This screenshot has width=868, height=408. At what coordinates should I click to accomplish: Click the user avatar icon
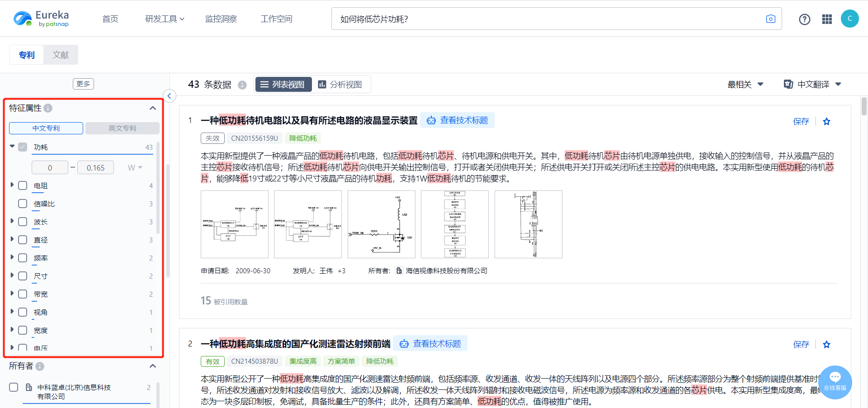click(x=849, y=19)
